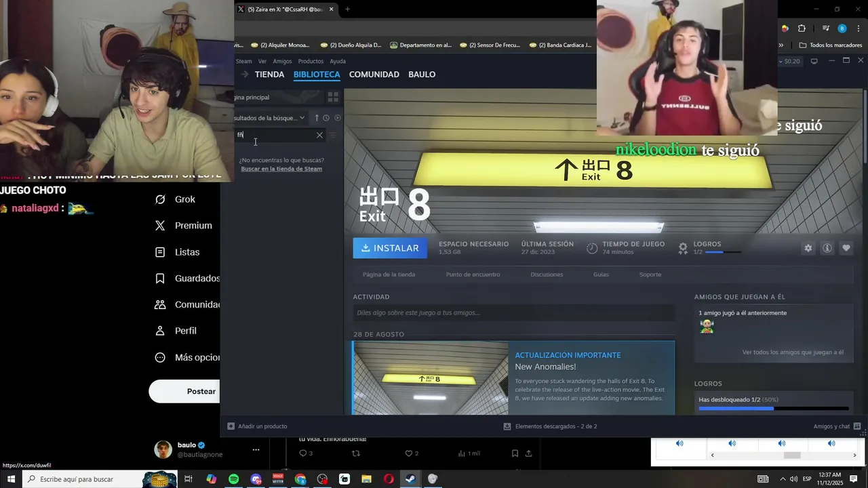Open Grok in the X sidebar

pos(176,199)
